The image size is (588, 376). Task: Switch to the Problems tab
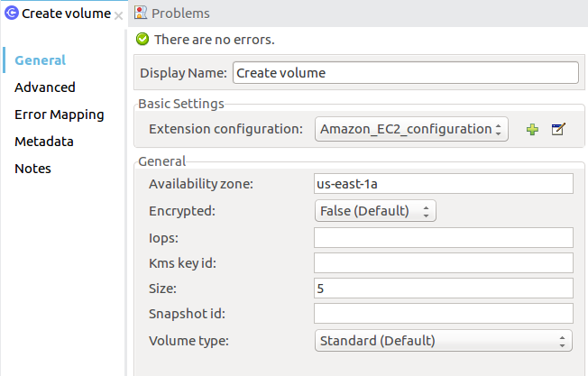pyautogui.click(x=179, y=14)
